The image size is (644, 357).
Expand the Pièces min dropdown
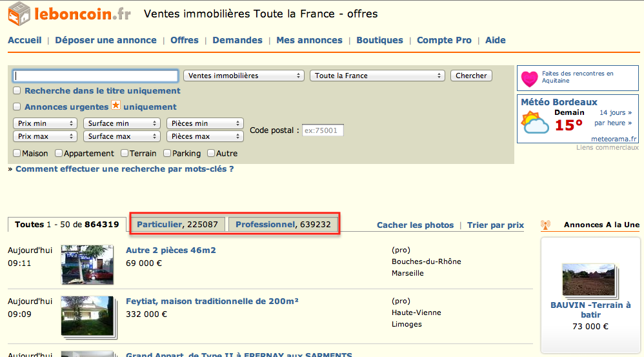click(x=205, y=123)
